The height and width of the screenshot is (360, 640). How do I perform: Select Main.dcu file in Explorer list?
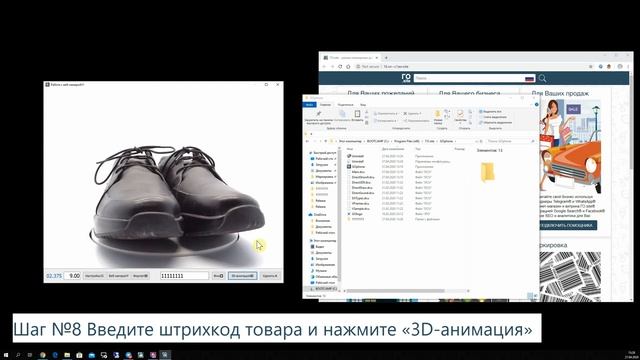point(356,172)
